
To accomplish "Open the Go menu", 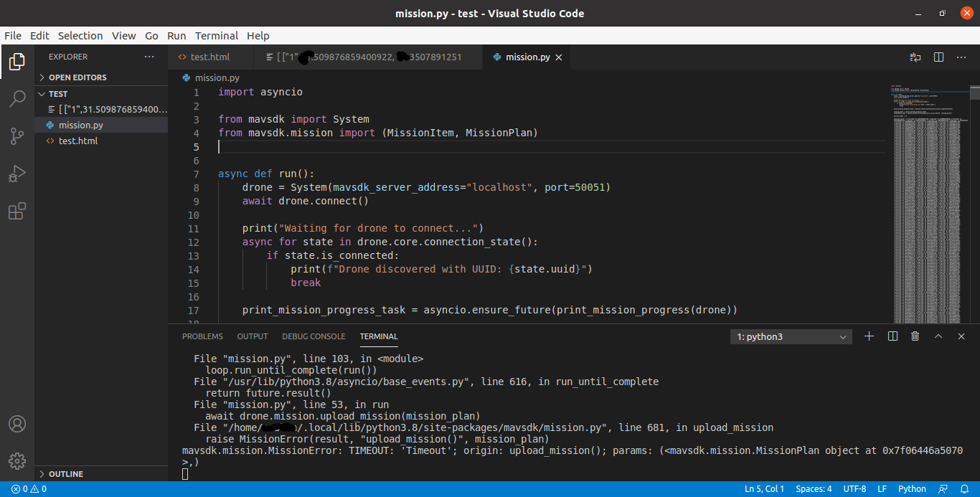I will pos(151,36).
